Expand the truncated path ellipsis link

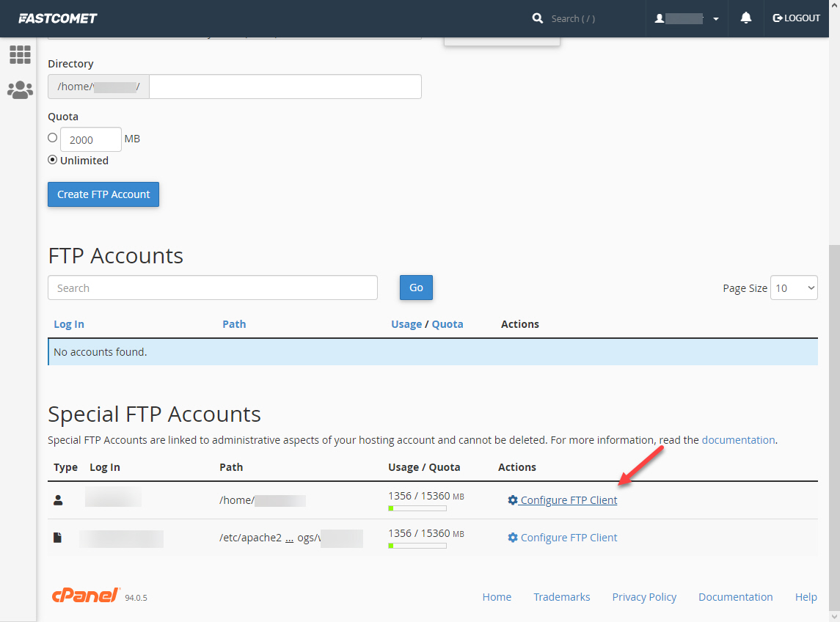[x=289, y=538]
